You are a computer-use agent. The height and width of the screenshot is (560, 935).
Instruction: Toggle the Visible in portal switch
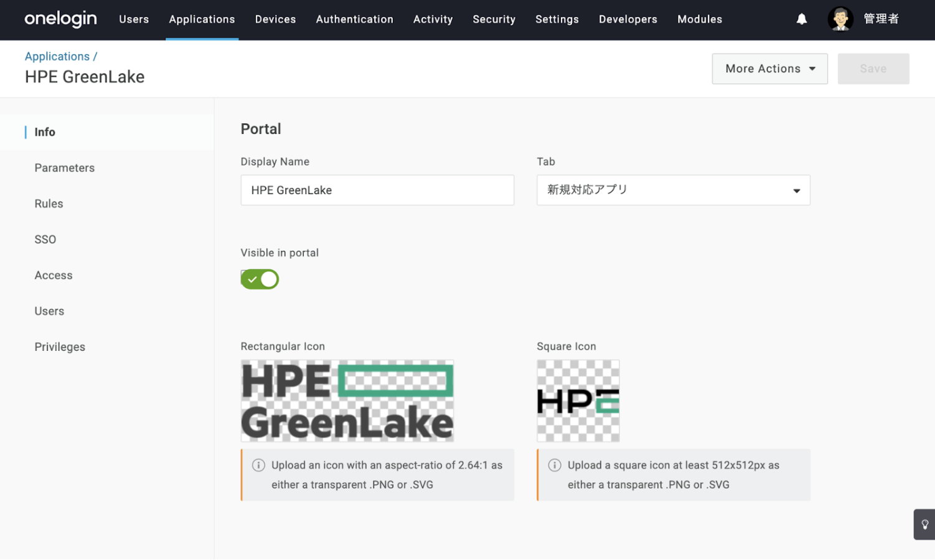pos(260,279)
